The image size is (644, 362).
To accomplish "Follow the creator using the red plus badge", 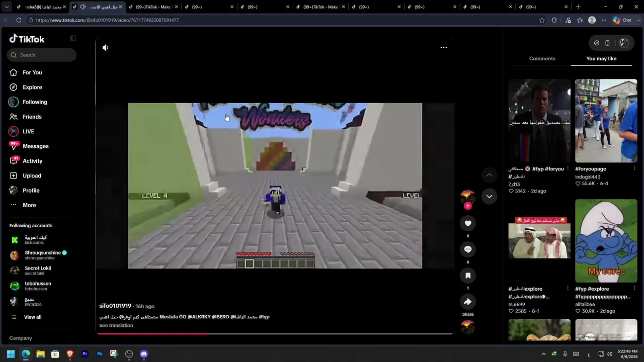I will point(468,206).
